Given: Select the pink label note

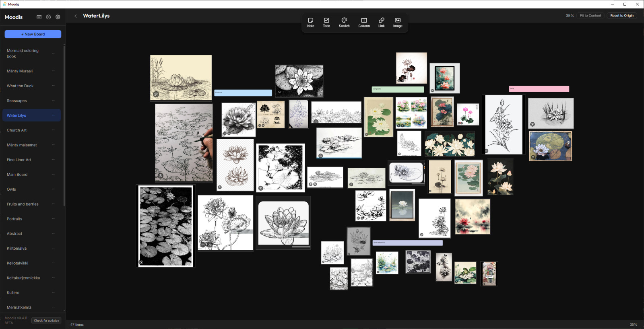Looking at the screenshot, I should 539,89.
